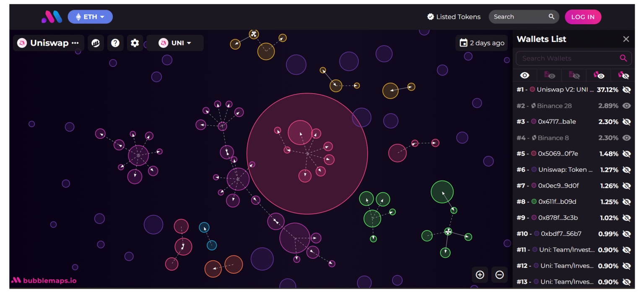Open the '2 days ago' snapshot date picker
644x293 pixels.
pyautogui.click(x=481, y=43)
